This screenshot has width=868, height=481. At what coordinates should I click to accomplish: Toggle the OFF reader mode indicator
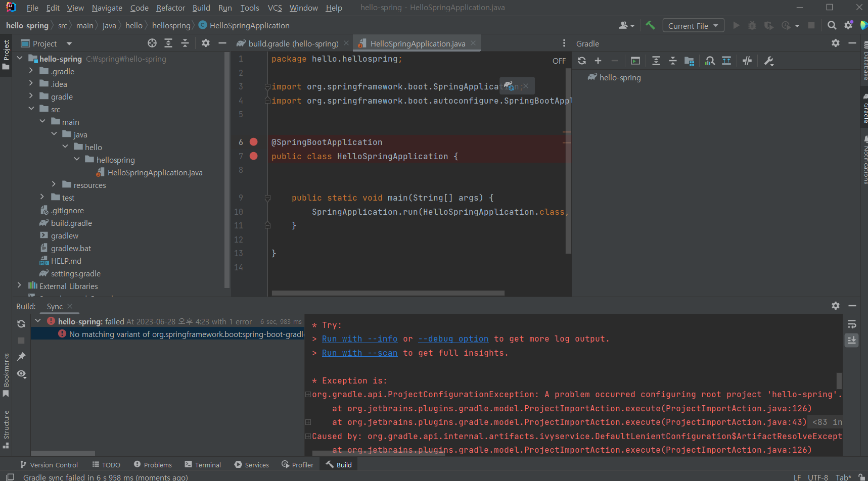coord(559,61)
